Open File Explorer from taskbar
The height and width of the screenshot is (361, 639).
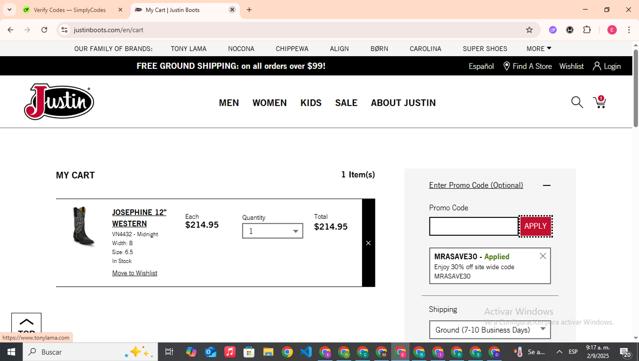(x=268, y=352)
